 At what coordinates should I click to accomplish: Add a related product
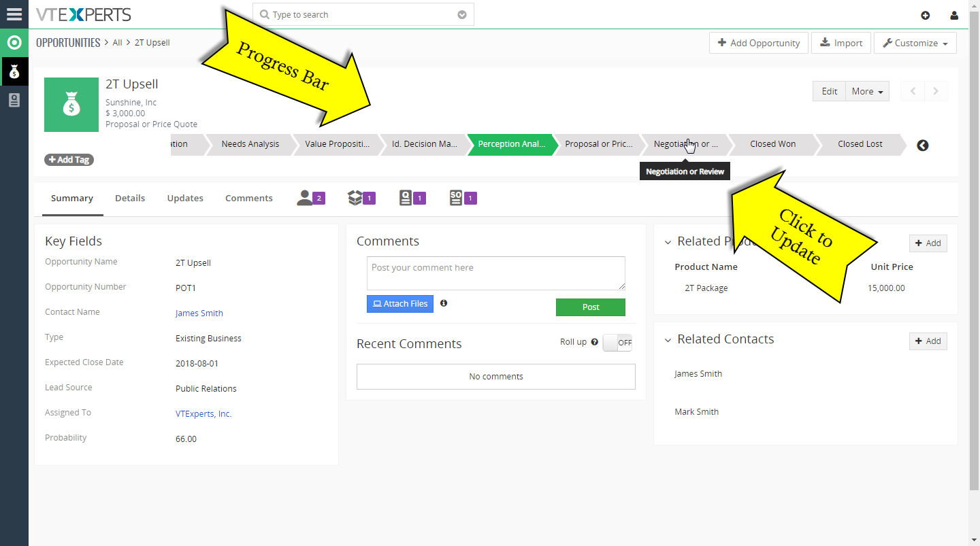tap(928, 243)
